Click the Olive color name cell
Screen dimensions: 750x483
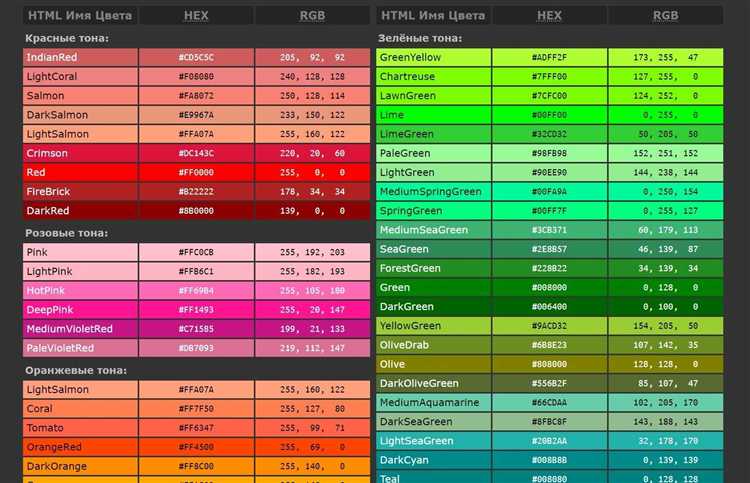pyautogui.click(x=433, y=364)
